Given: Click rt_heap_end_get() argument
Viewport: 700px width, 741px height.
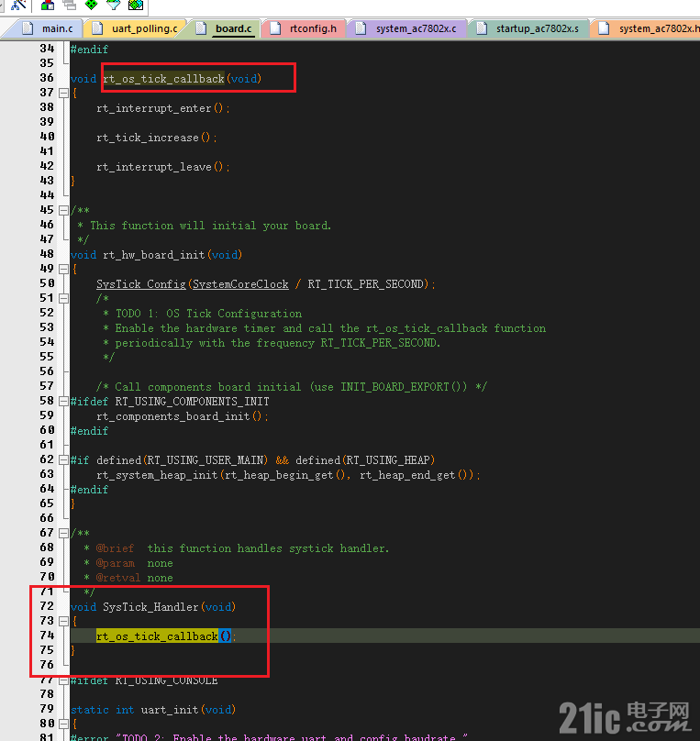Looking at the screenshot, I should click(x=413, y=475).
